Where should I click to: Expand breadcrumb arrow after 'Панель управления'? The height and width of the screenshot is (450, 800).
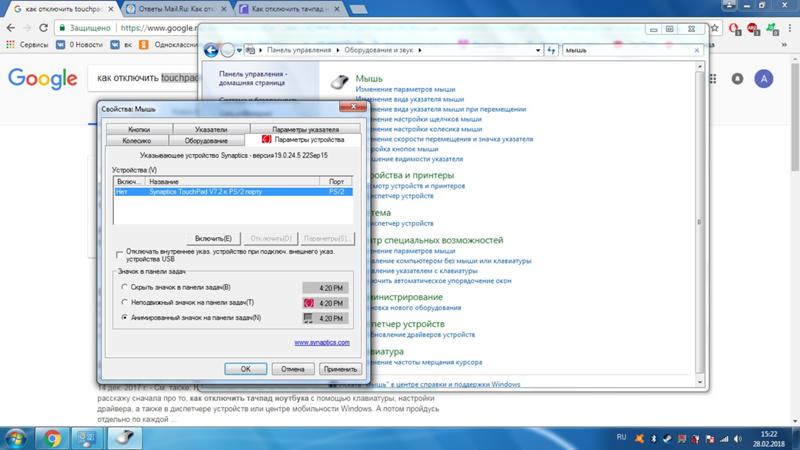[337, 50]
